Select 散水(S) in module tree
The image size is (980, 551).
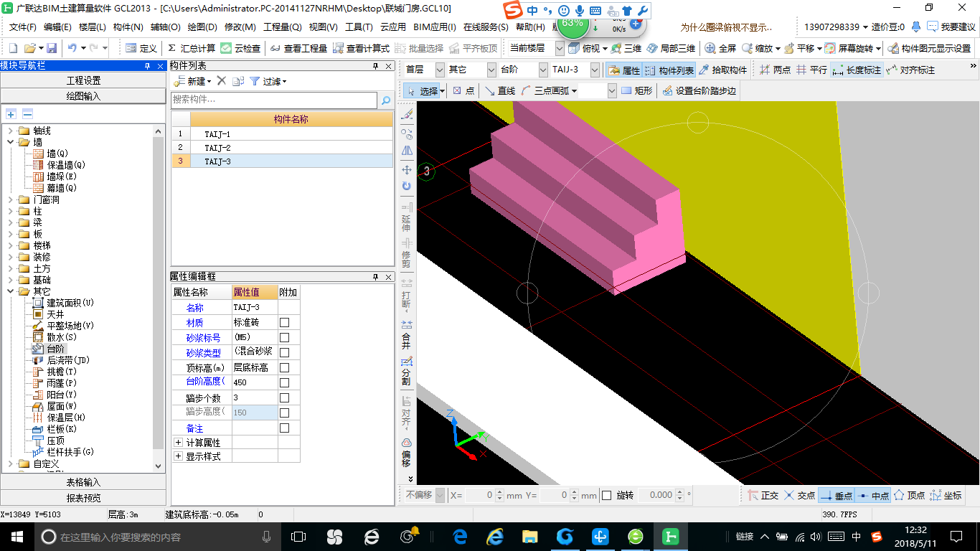tap(62, 337)
